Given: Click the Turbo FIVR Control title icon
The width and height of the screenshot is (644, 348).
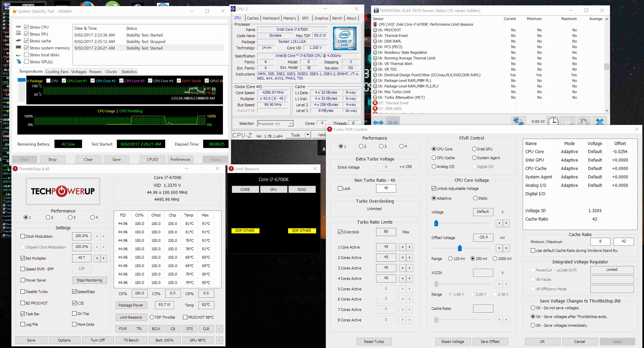Looking at the screenshot, I should coord(330,129).
